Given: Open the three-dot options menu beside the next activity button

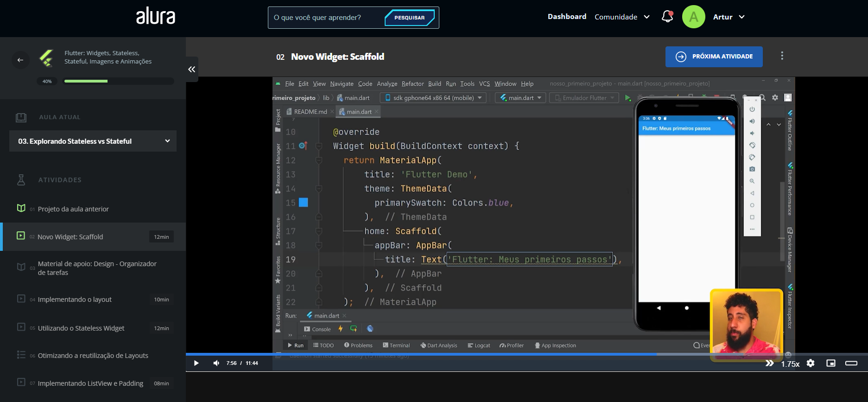Looking at the screenshot, I should tap(782, 56).
